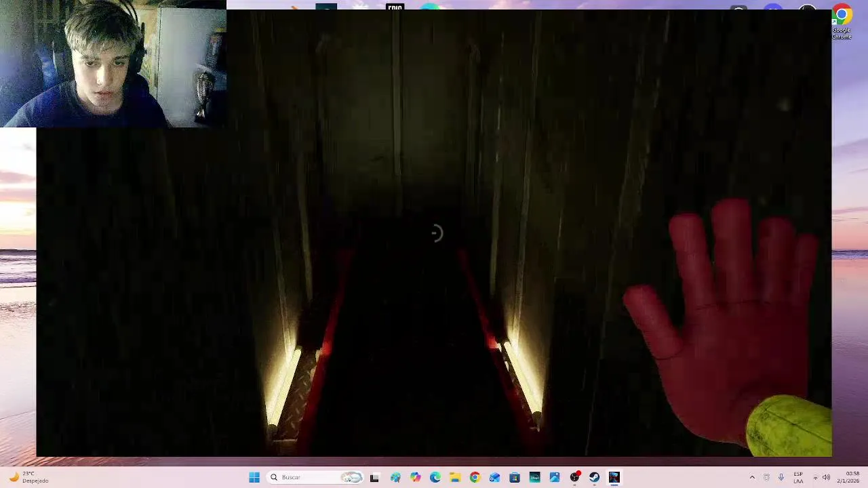Open Outlook from the taskbar
The width and height of the screenshot is (868, 488).
pyautogui.click(x=494, y=477)
